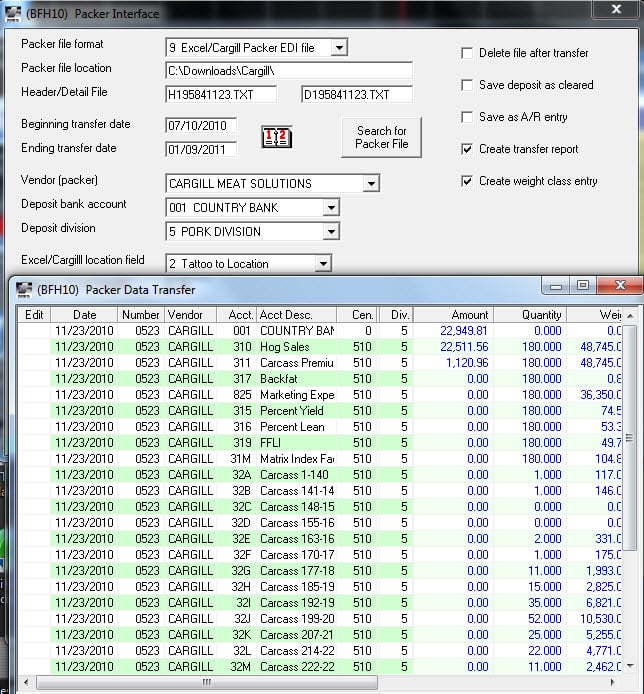Image resolution: width=644 pixels, height=694 pixels.
Task: Toggle Save as A/R entry checkbox
Action: (467, 117)
